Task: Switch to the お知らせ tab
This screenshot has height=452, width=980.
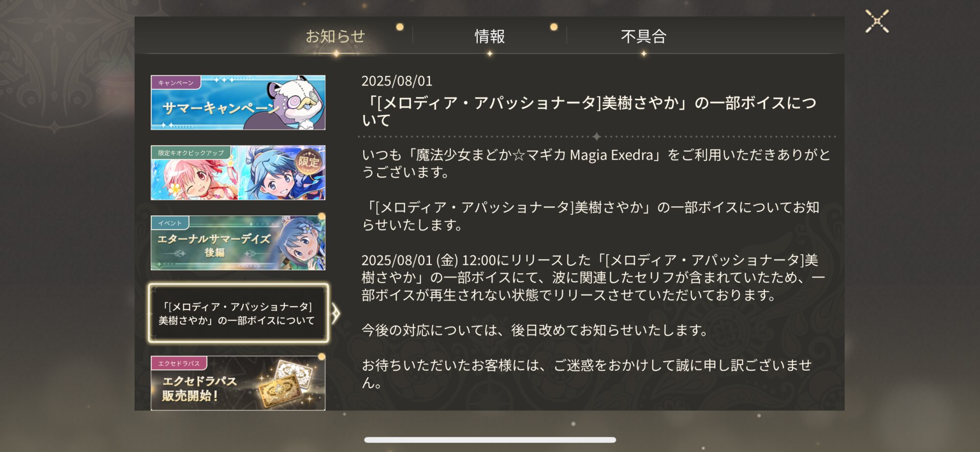Action: coord(336,36)
